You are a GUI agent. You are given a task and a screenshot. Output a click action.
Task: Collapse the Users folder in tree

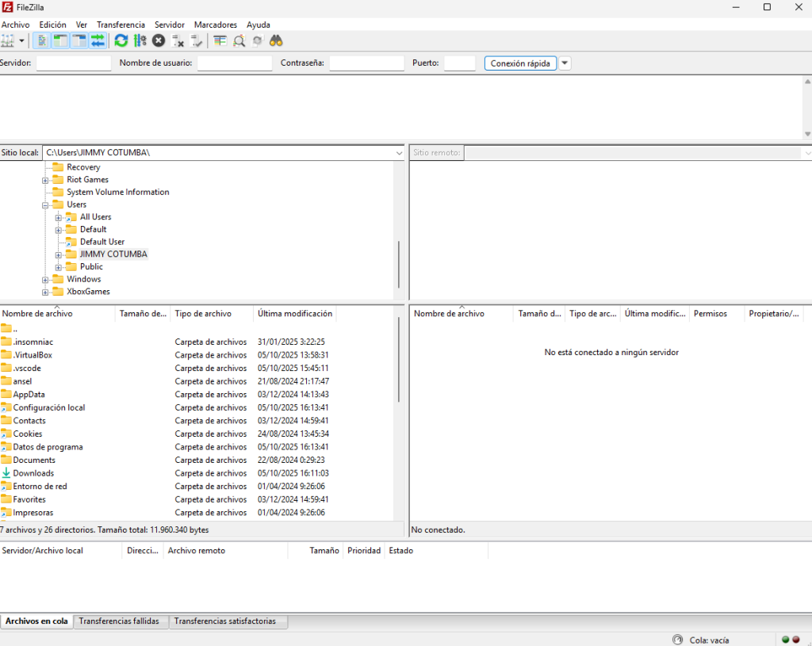[x=46, y=205]
